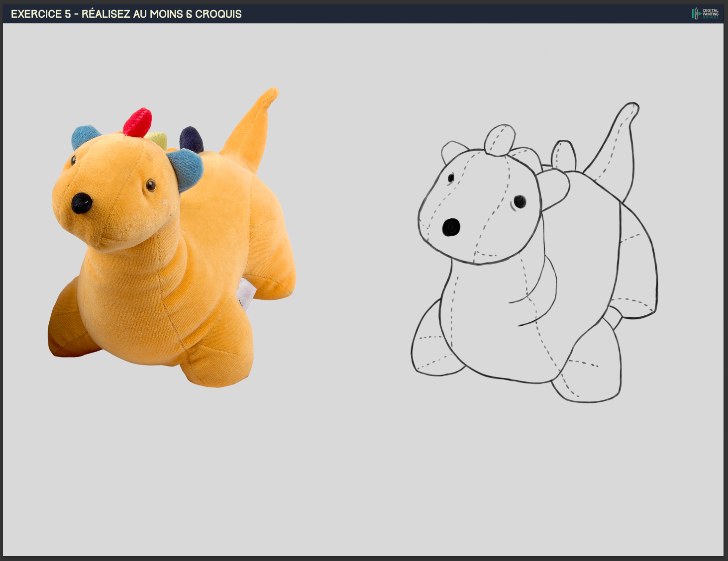Click the 'Exercice 5' title text
The image size is (728, 561).
click(x=126, y=14)
